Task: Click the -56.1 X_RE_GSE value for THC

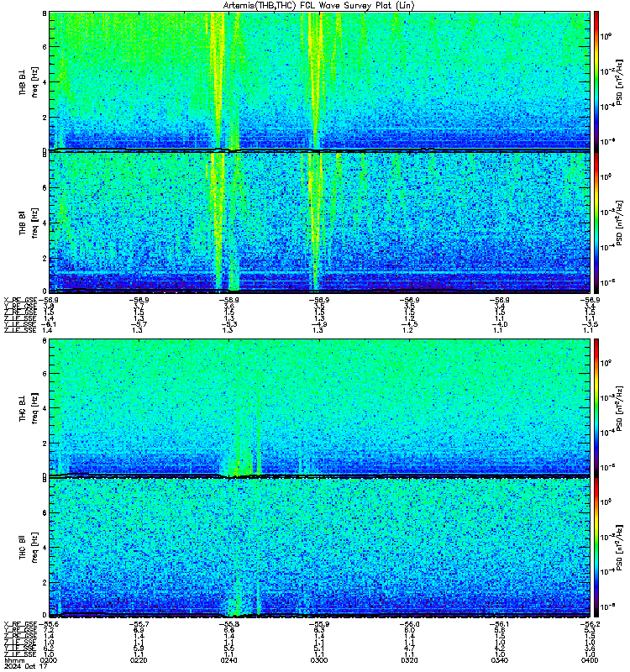Action: (x=499, y=624)
